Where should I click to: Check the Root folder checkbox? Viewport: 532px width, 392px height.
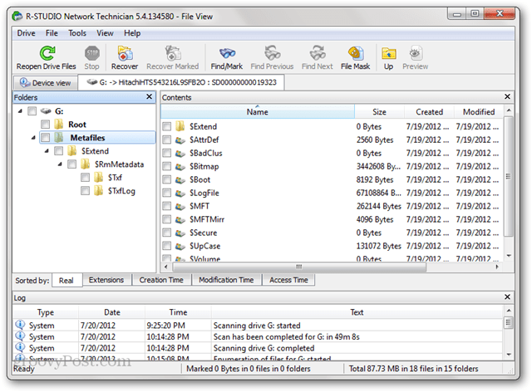(x=45, y=124)
